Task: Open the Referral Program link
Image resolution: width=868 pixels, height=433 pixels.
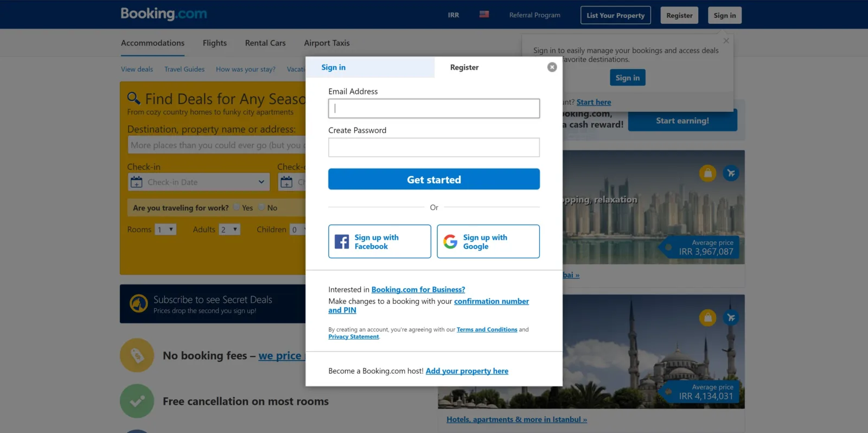Action: (x=535, y=15)
